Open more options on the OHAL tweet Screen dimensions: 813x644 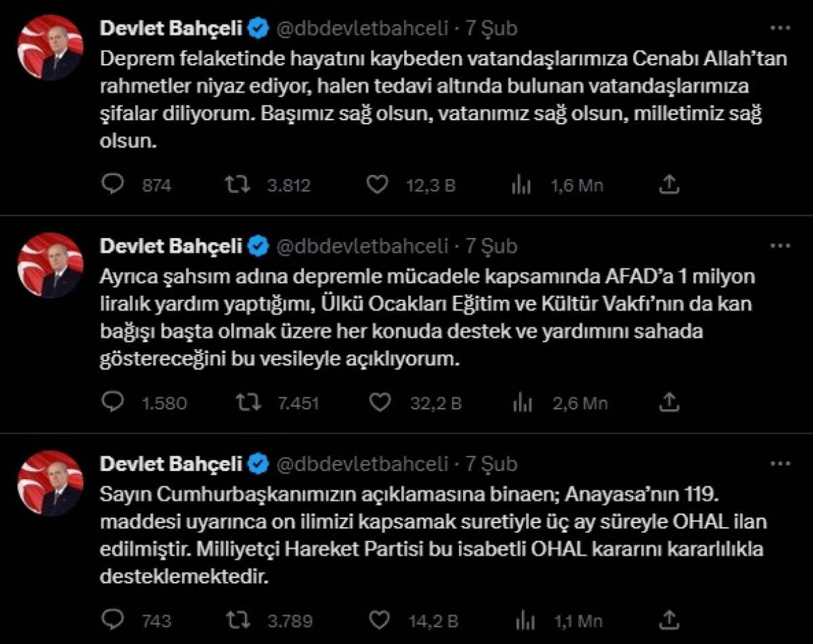pyautogui.click(x=781, y=464)
